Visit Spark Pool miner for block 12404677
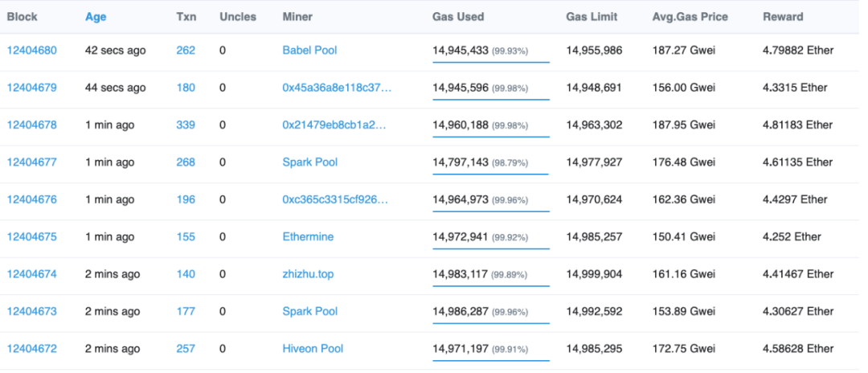 pos(310,162)
